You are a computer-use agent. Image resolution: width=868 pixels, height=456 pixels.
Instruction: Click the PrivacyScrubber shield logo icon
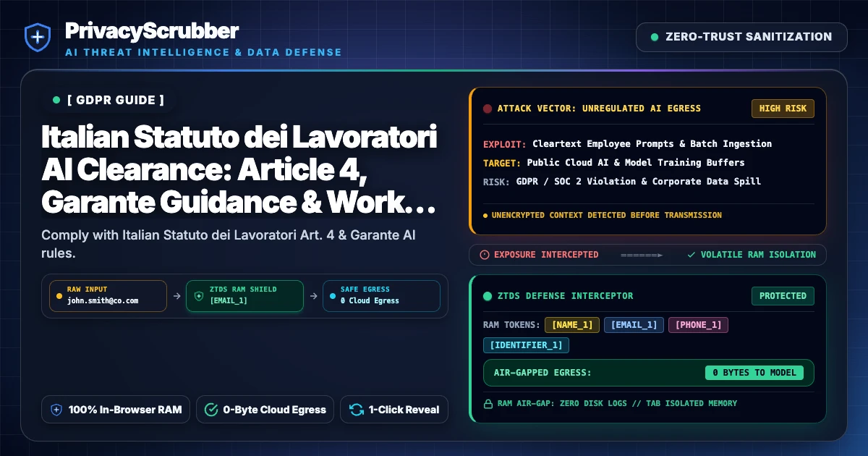pos(37,37)
